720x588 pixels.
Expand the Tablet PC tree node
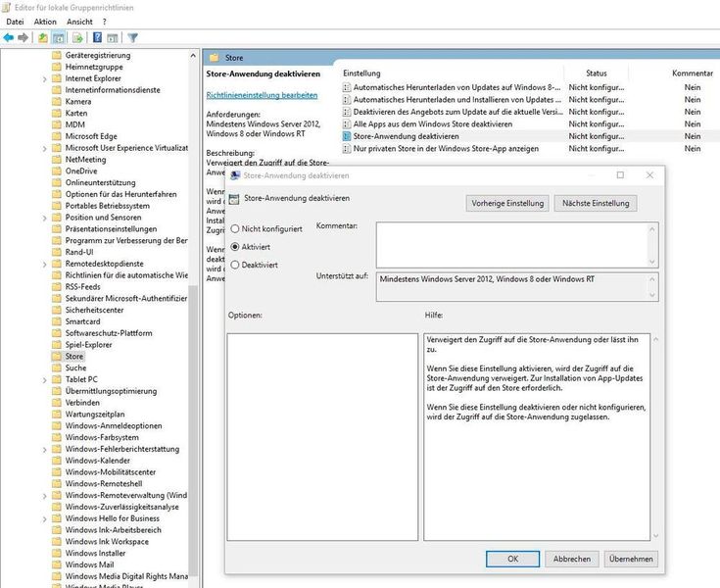tap(44, 380)
